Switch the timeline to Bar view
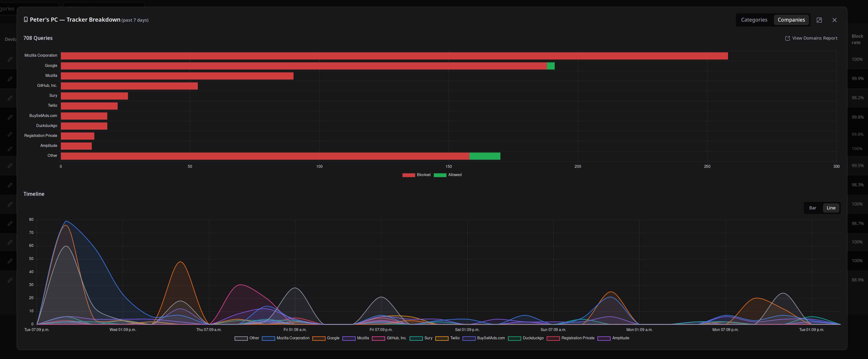 click(812, 208)
